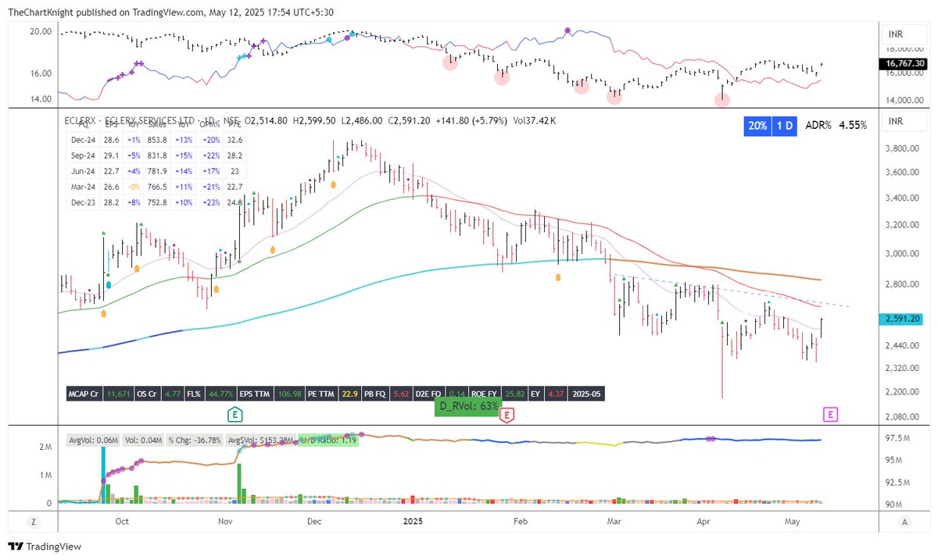
Task: Click the Oct label on time axis
Action: 121,521
